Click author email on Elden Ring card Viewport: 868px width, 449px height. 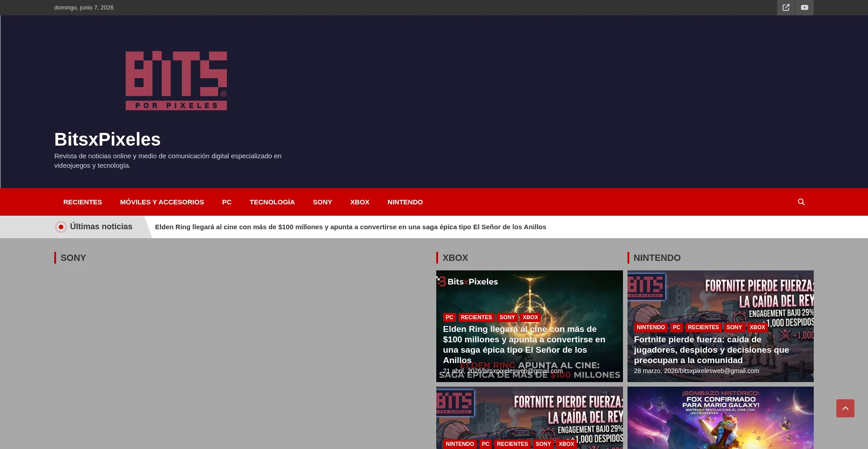[x=523, y=371]
